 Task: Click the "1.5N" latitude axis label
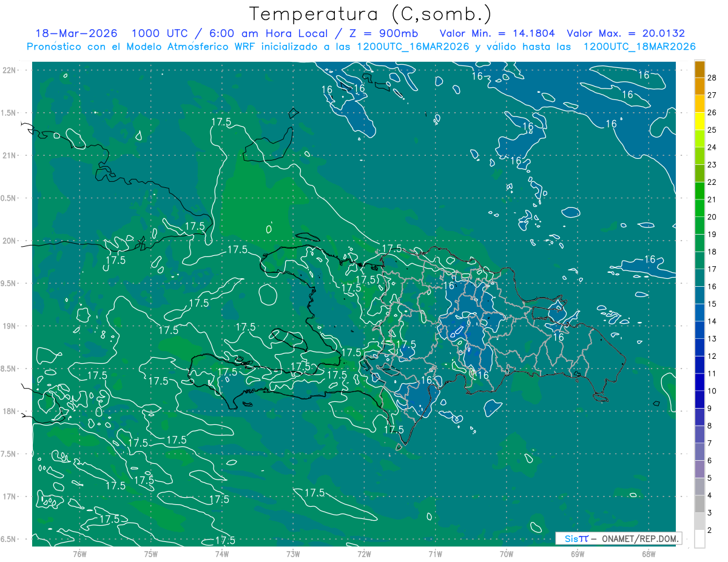(x=8, y=113)
